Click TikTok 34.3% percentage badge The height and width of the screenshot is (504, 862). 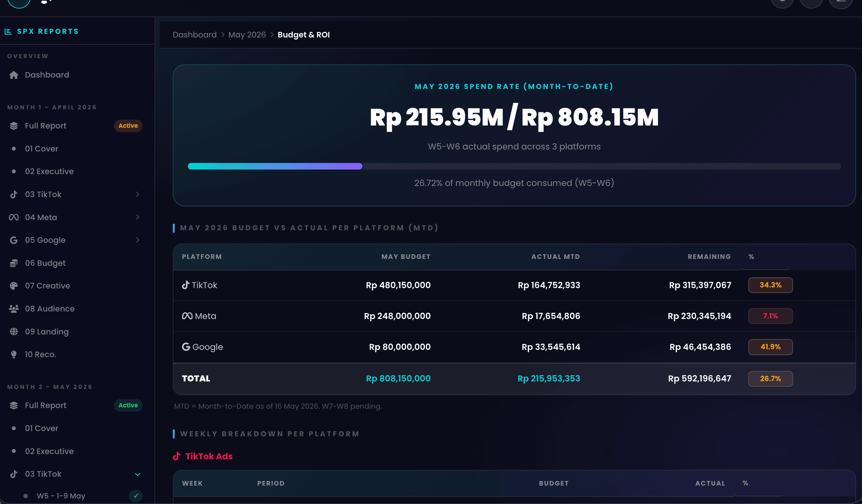point(770,285)
